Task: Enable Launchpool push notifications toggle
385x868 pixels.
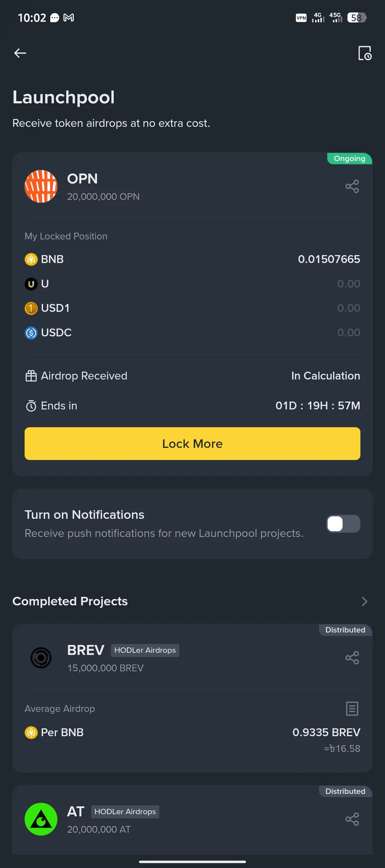Action: pyautogui.click(x=343, y=524)
